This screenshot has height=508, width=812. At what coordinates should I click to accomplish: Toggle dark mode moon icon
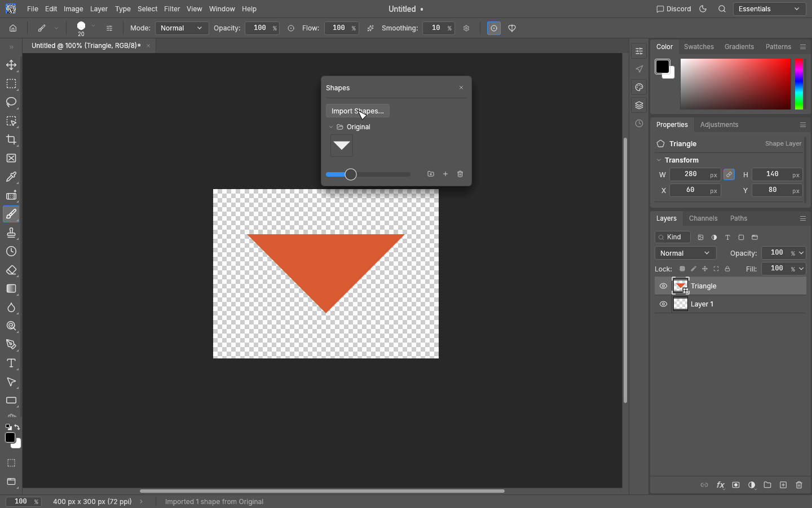(703, 9)
